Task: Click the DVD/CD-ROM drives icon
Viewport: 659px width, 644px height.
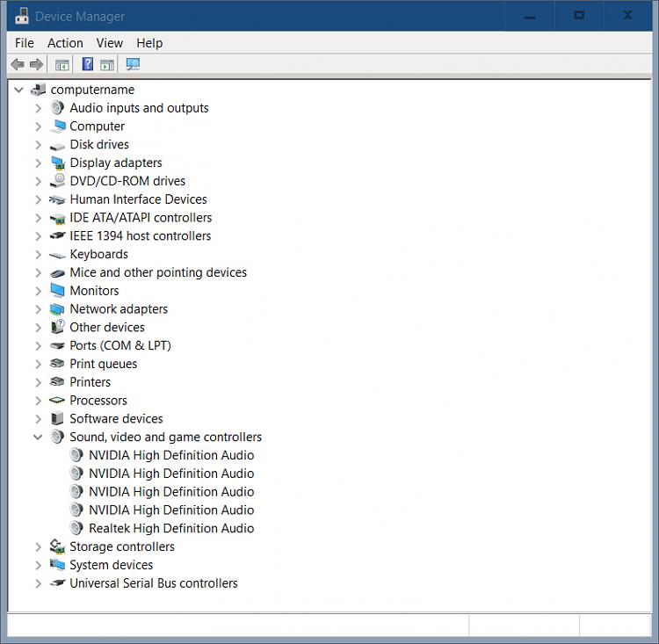Action: pyautogui.click(x=57, y=181)
